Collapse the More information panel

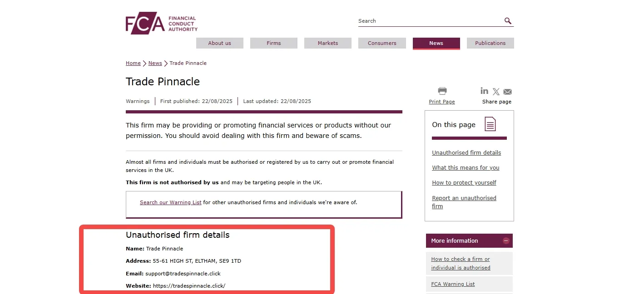click(506, 241)
